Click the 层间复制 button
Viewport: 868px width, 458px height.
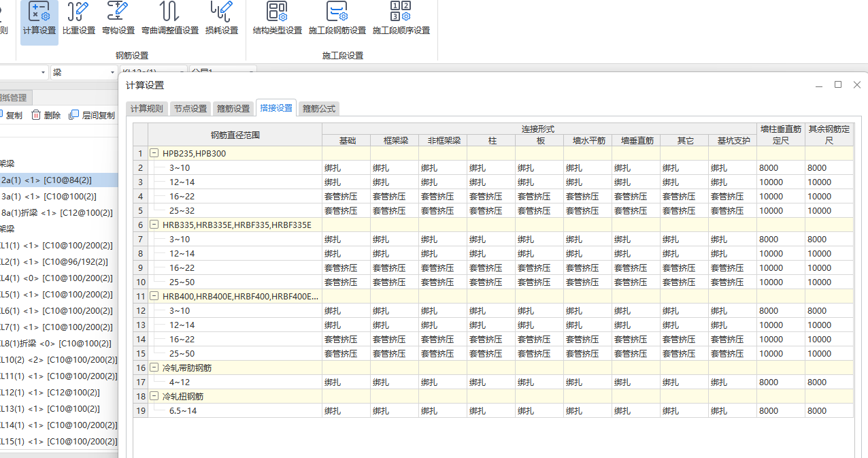pos(92,116)
